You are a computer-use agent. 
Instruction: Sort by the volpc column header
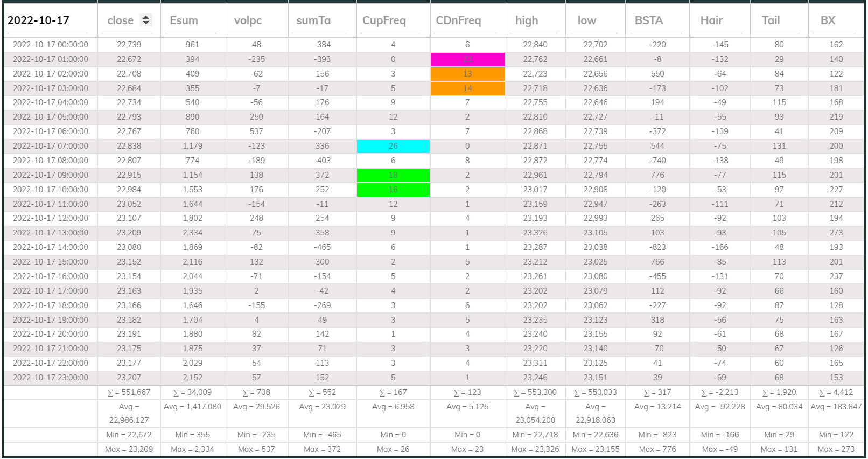coord(248,20)
